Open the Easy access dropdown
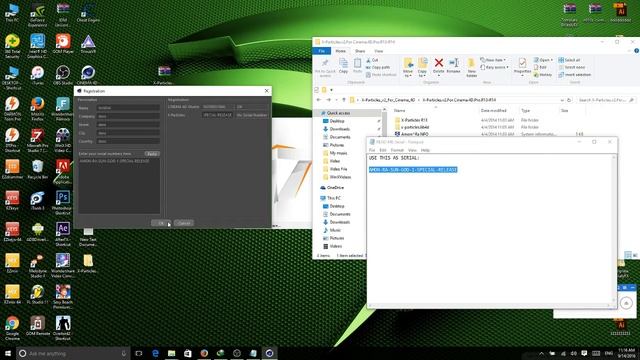The image size is (640, 360). pyautogui.click(x=495, y=67)
